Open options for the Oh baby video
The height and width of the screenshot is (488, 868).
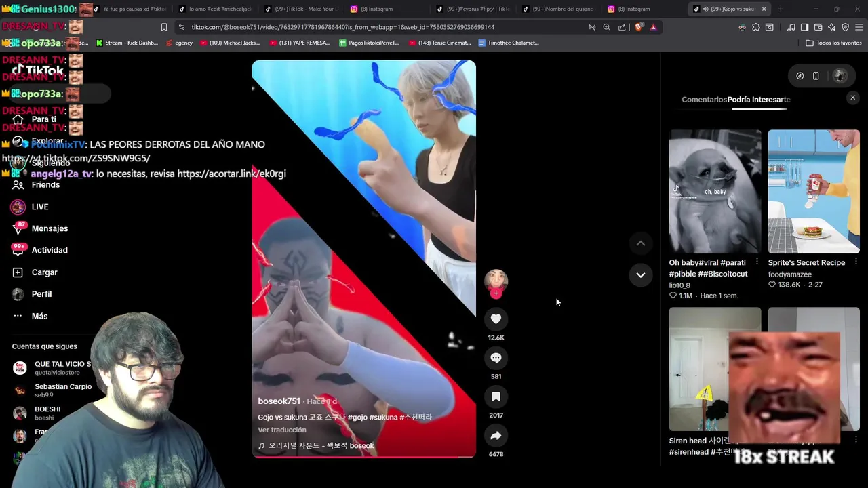(x=757, y=262)
